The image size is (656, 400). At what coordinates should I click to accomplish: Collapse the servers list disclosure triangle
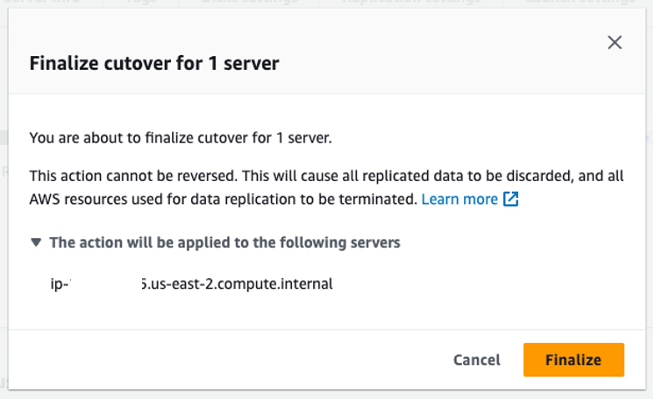pyautogui.click(x=36, y=243)
